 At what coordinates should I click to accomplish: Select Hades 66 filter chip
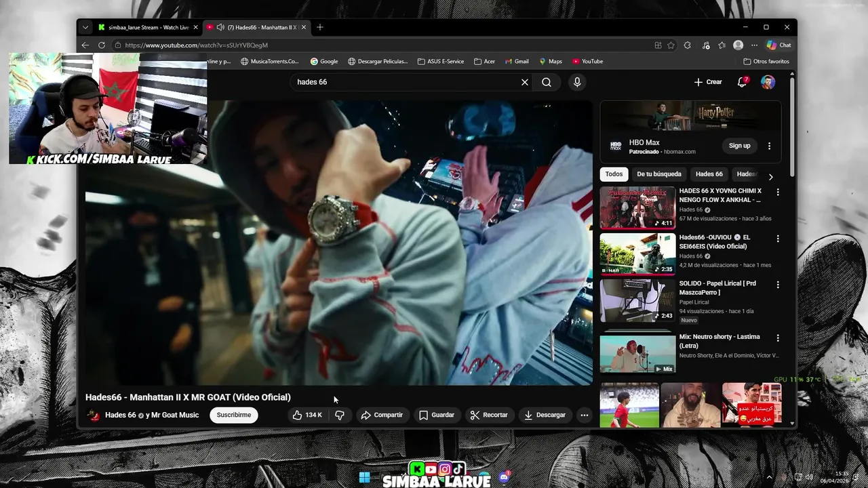[709, 174]
